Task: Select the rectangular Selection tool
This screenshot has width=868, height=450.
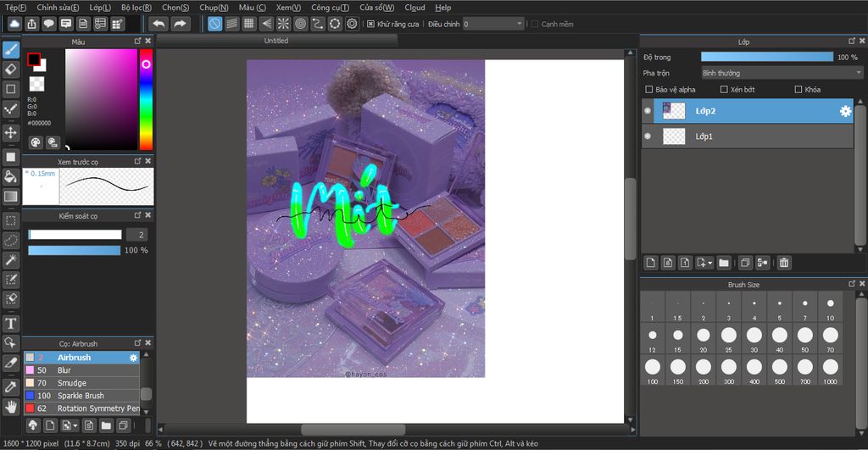Action: pyautogui.click(x=10, y=220)
